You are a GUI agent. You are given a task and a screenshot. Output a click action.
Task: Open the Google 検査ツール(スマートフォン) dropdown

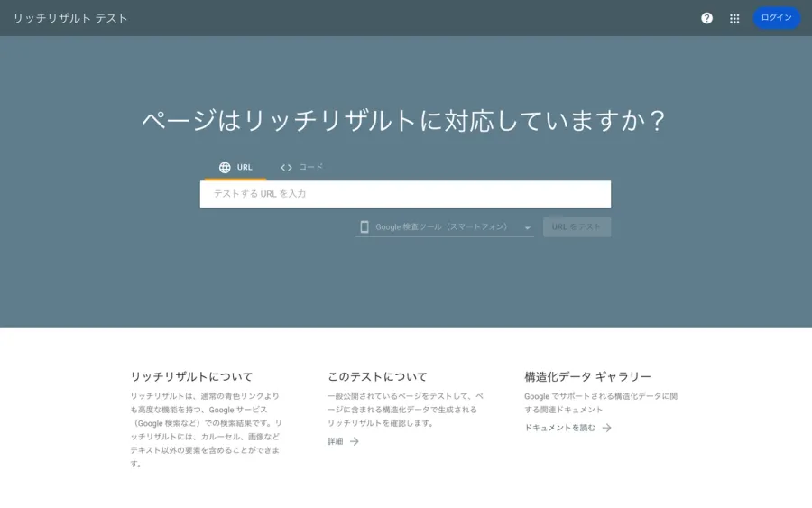[x=444, y=226]
